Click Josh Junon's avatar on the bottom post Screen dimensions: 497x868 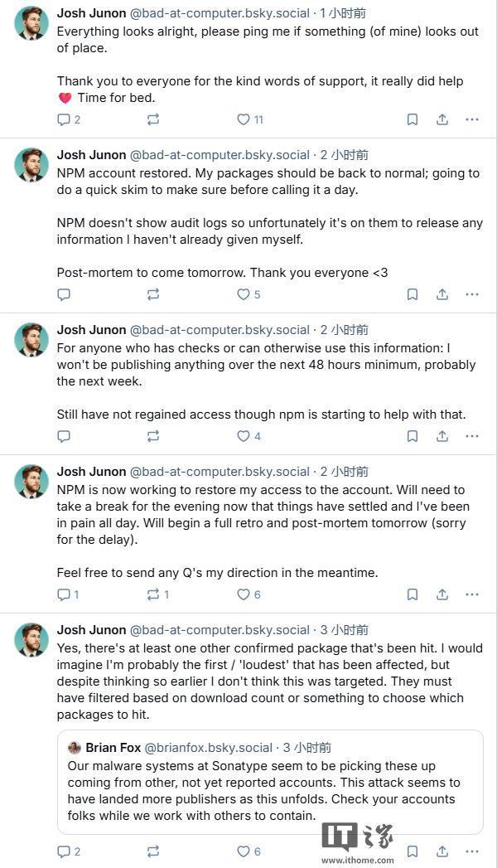pos(31,640)
